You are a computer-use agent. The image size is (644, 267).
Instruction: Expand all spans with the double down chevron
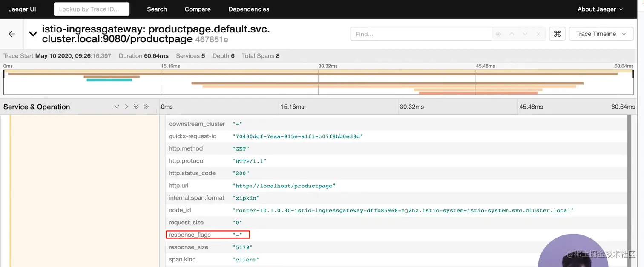136,107
